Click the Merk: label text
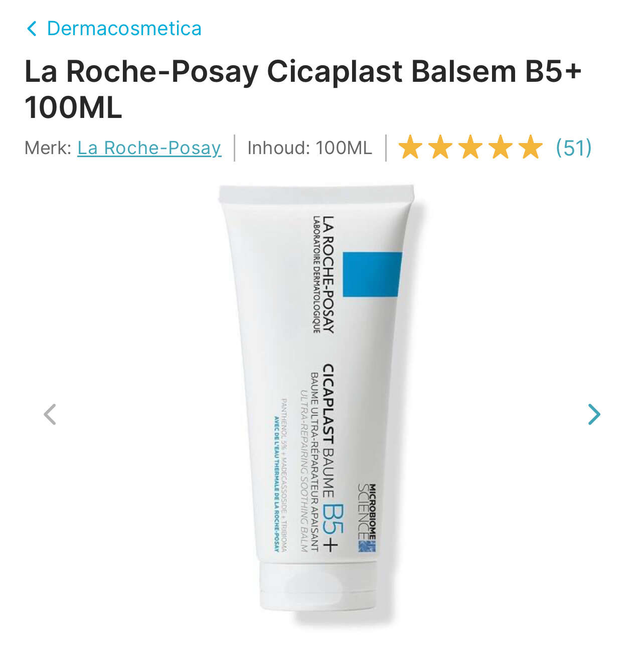This screenshot has height=669, width=644. [x=48, y=148]
